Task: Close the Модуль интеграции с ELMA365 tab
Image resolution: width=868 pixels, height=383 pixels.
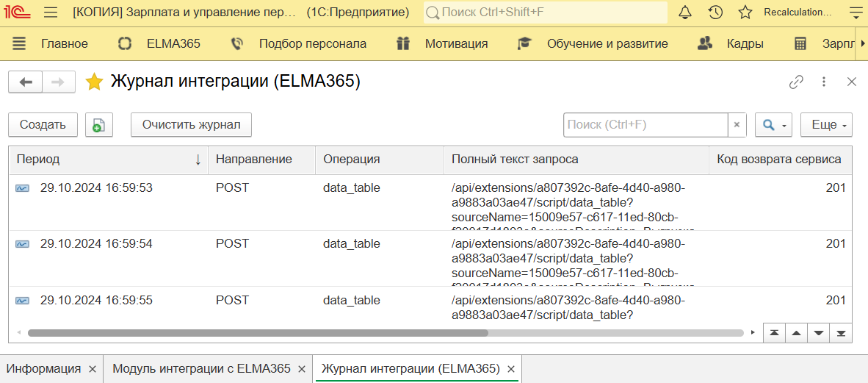Action: [302, 369]
